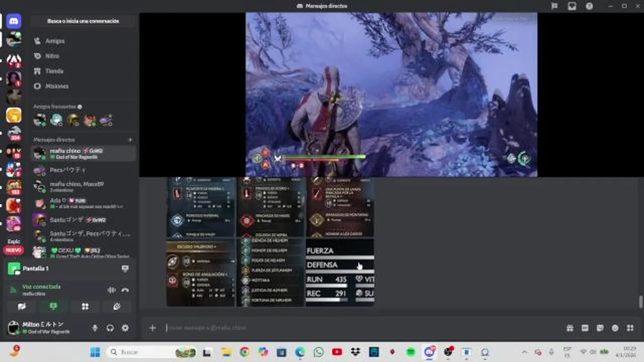
Task: Open the help question mark icon
Action: 589,6
